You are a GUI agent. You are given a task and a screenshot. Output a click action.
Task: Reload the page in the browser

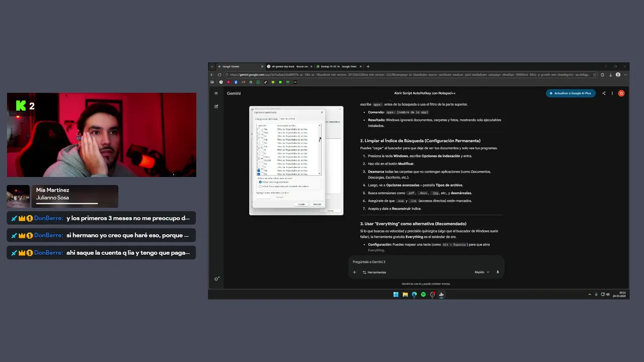point(219,74)
